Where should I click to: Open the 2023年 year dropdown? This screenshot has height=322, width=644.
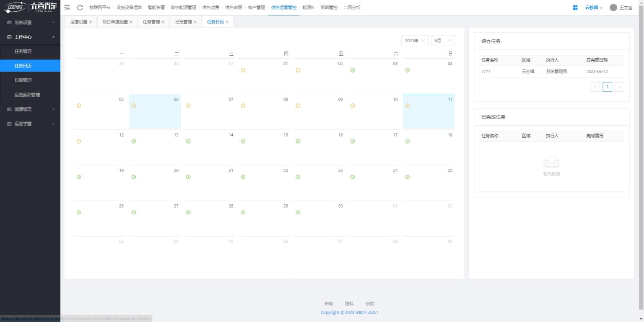(414, 41)
